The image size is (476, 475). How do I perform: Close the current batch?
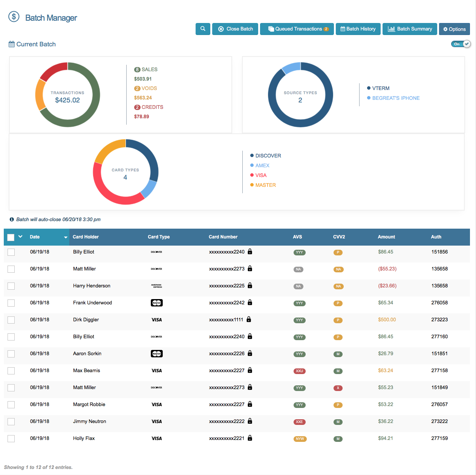tap(235, 29)
